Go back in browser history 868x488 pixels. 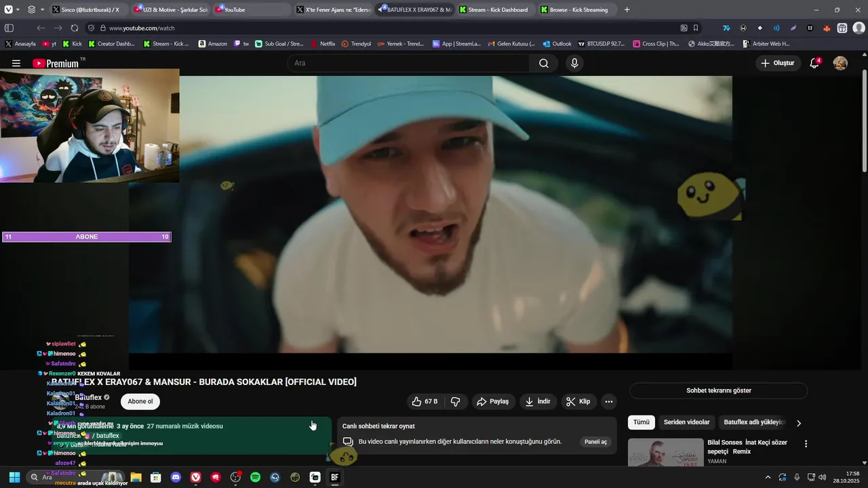coord(41,28)
